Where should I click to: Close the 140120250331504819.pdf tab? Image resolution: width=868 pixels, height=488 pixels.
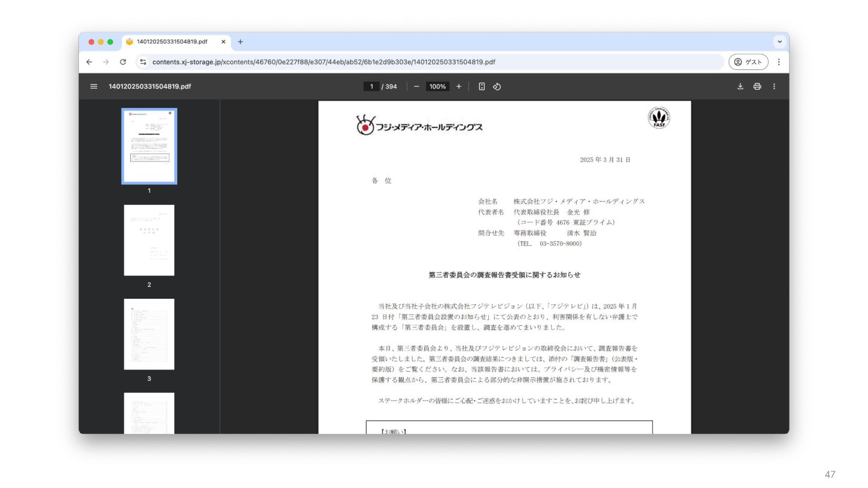(224, 42)
